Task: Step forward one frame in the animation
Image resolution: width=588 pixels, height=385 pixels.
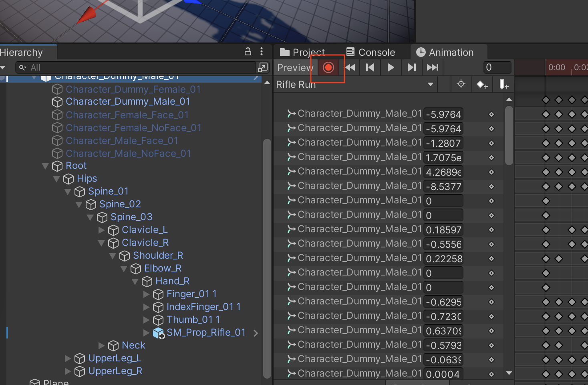Action: pos(412,67)
